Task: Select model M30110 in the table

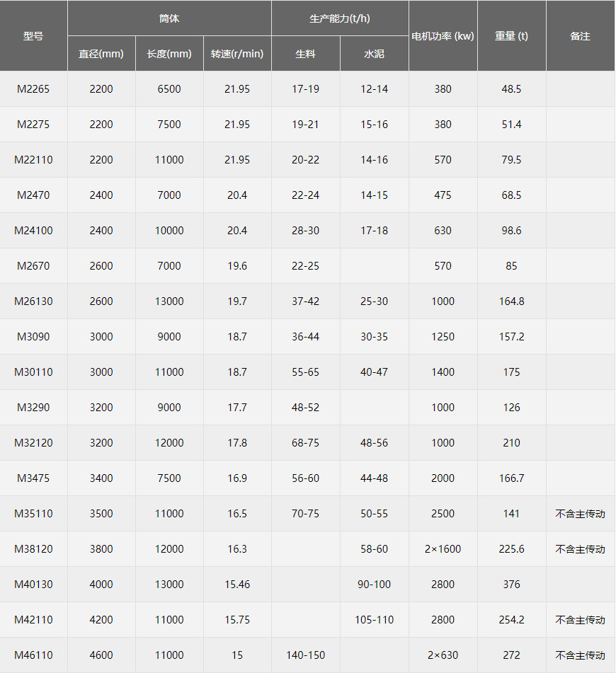Action: (x=33, y=372)
